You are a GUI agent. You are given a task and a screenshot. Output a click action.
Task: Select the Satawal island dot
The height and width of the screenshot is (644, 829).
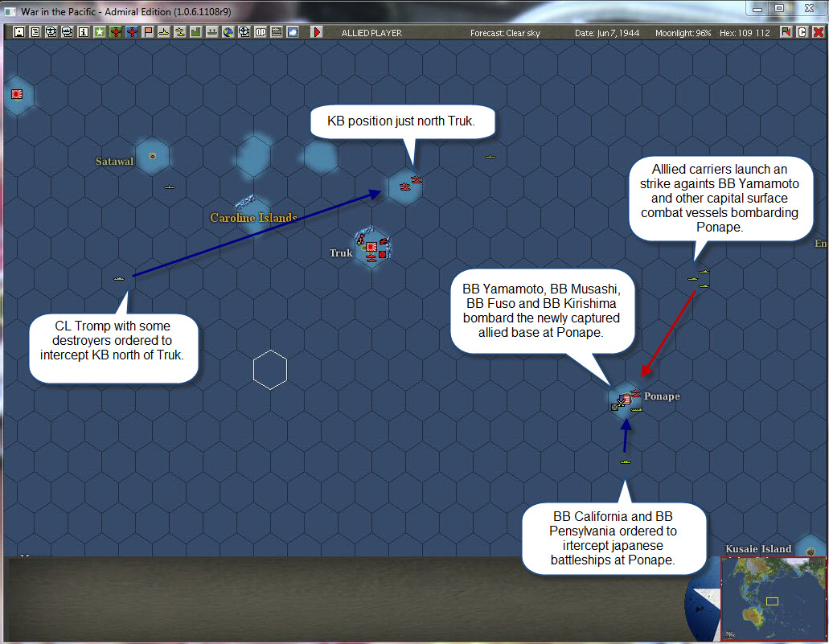(152, 156)
